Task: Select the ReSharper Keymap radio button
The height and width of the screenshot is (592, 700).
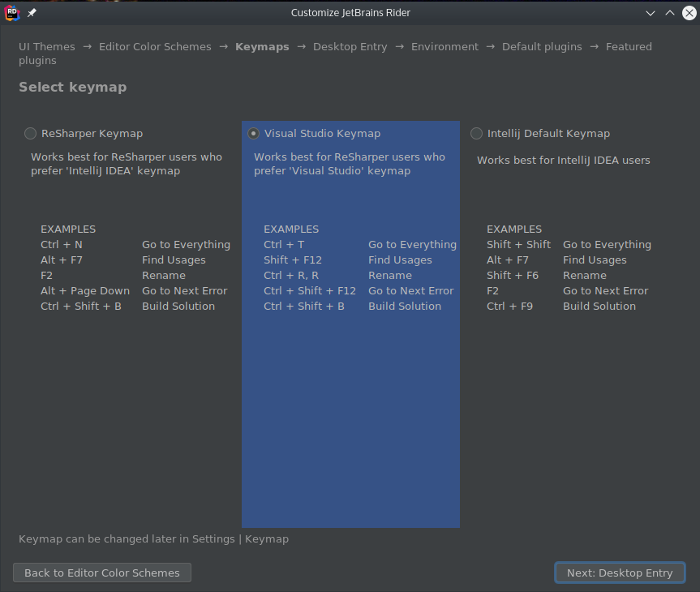Action: pos(30,134)
